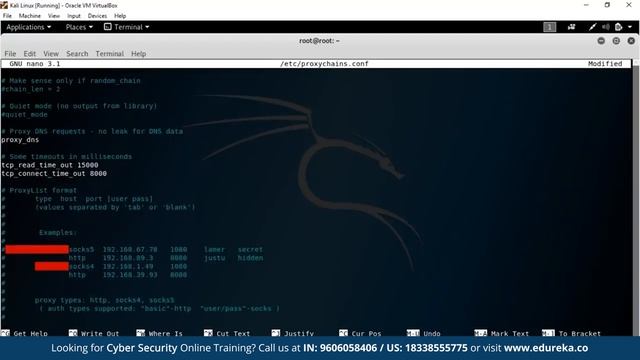Click the #quiet_mode line
640x360 pixels.
click(24, 115)
